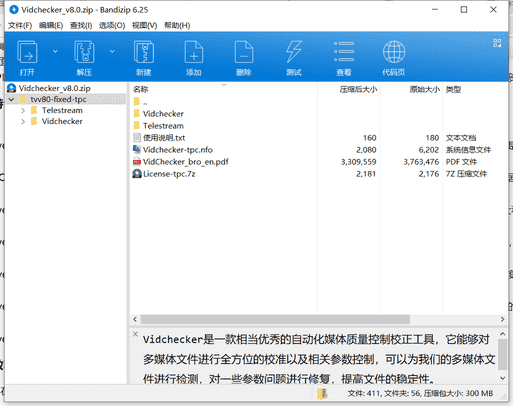The width and height of the screenshot is (513, 406).
Task: Click the 打开 (Open) toolbar icon
Action: tap(27, 52)
